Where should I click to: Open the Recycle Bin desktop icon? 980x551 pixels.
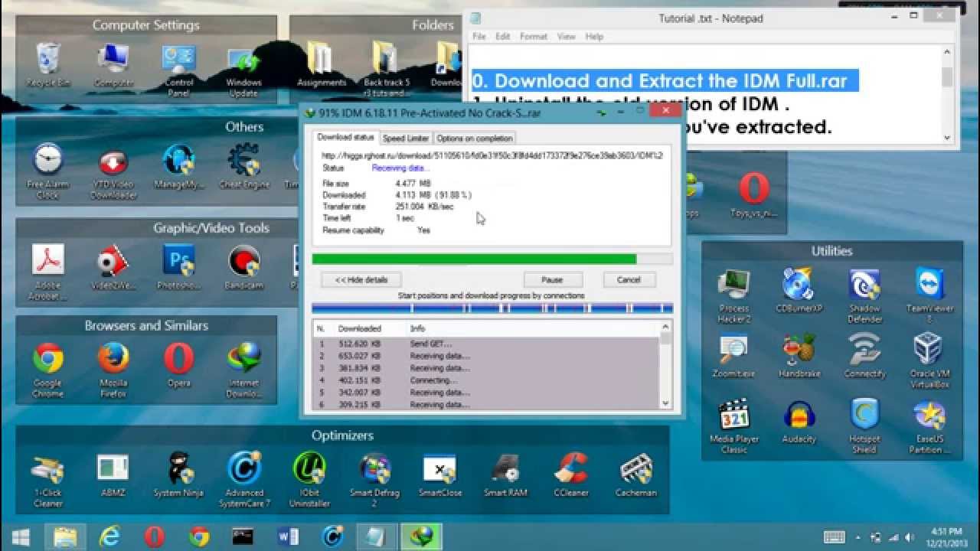coord(48,66)
